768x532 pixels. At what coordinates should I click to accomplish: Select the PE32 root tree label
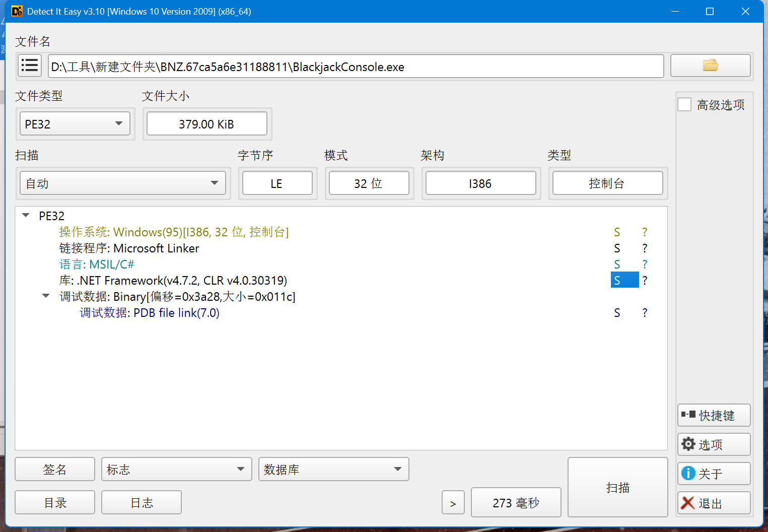(x=52, y=216)
